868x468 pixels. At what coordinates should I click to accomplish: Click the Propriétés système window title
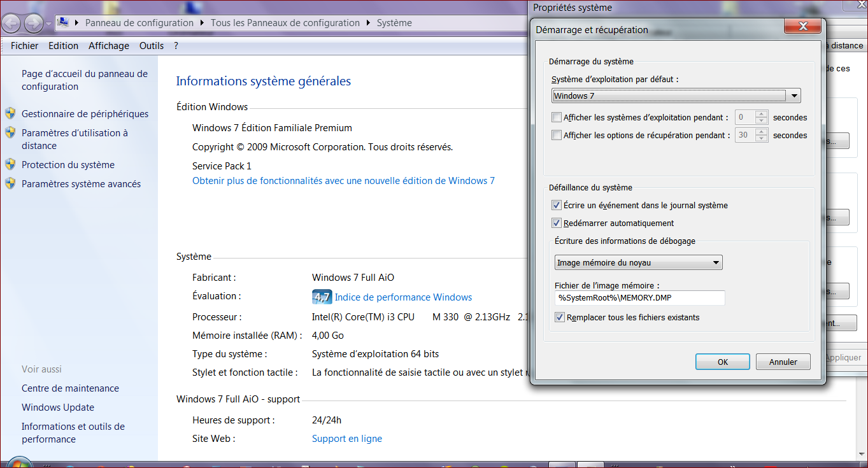point(573,8)
